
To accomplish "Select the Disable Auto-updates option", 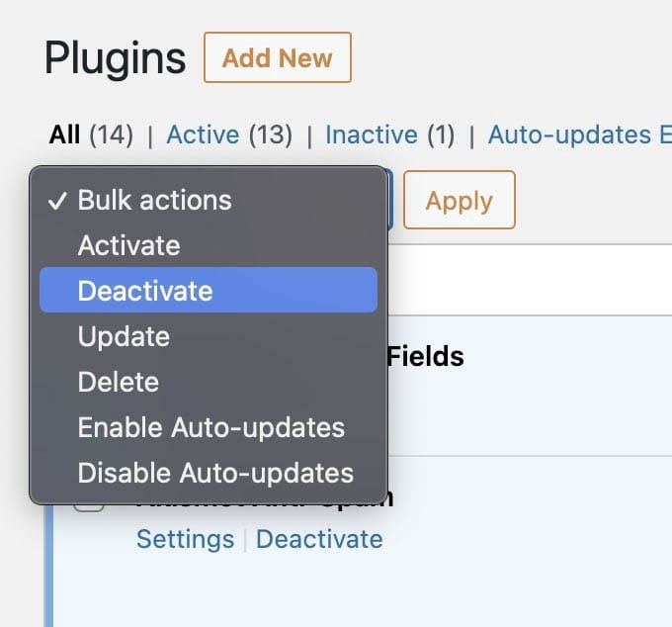I will click(215, 473).
